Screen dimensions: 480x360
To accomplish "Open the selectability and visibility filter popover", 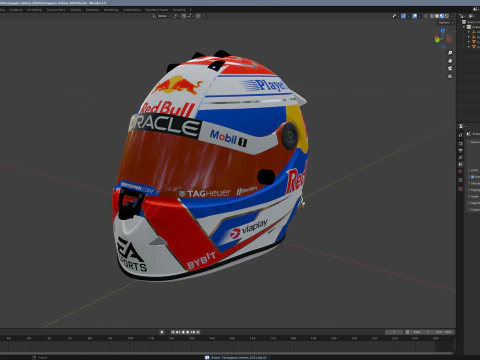I will [x=395, y=16].
